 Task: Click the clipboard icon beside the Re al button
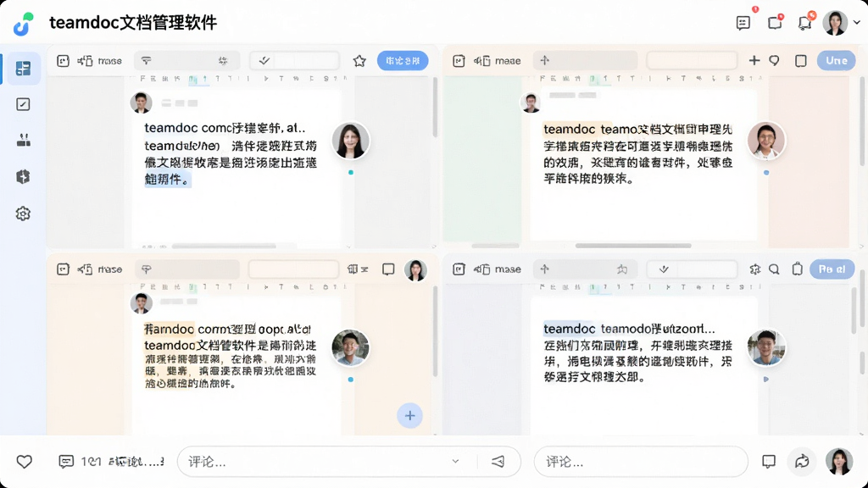[797, 269]
